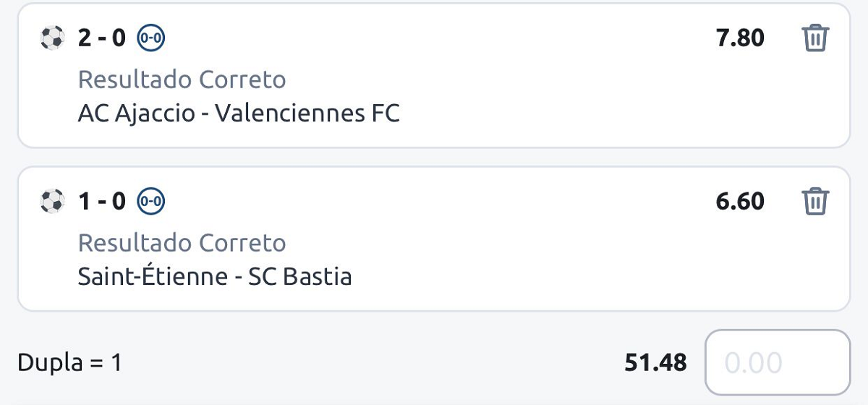
Task: Delete the AC Ajaccio - Valenciennes FC bet
Action: pos(815,38)
